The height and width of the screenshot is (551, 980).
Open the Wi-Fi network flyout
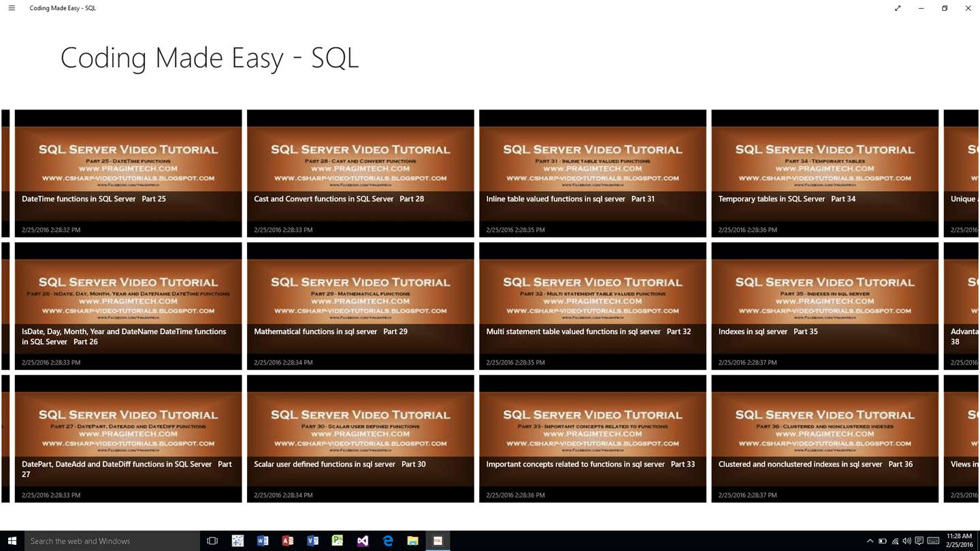pos(895,541)
